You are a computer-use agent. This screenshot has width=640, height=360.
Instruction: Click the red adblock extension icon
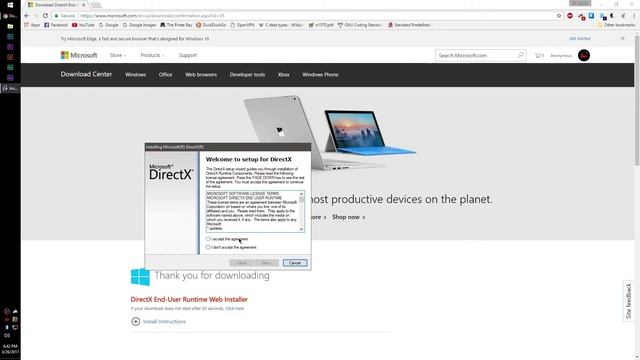point(570,16)
